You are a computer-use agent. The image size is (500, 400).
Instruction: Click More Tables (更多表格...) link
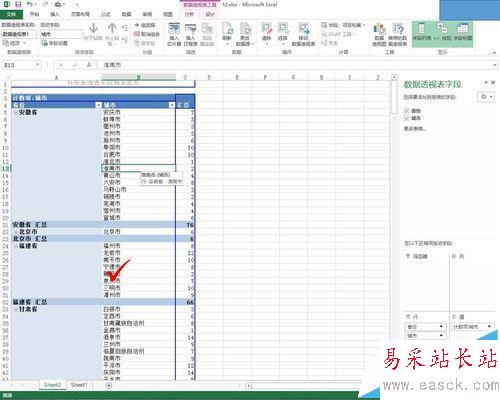pyautogui.click(x=415, y=129)
